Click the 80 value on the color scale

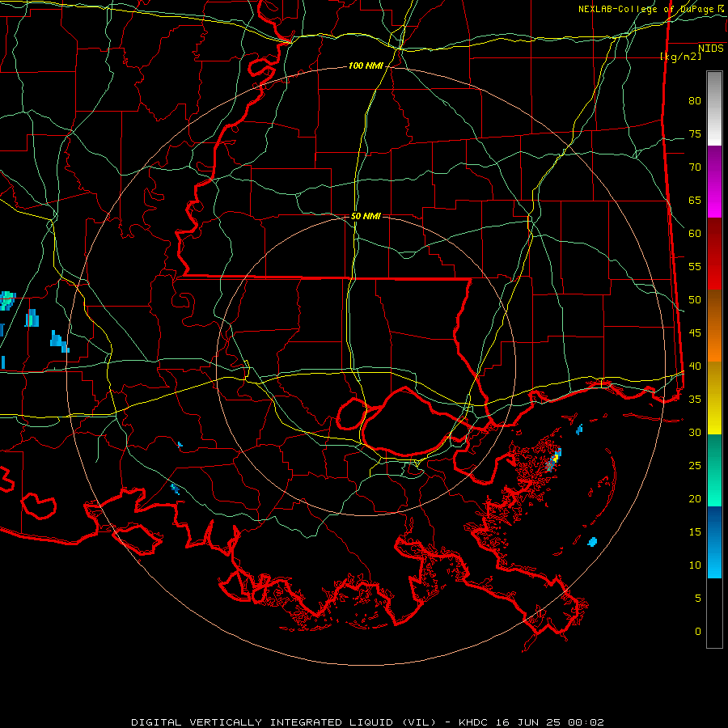click(695, 101)
